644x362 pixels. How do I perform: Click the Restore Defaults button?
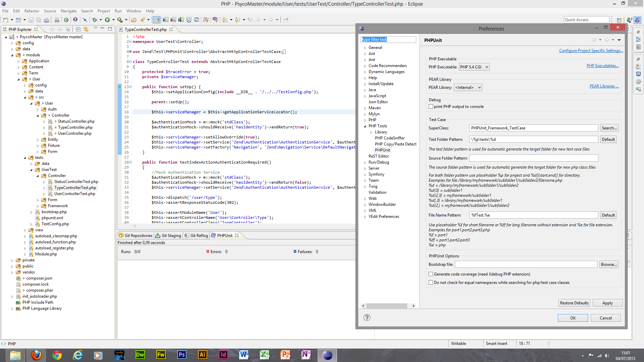click(x=574, y=303)
